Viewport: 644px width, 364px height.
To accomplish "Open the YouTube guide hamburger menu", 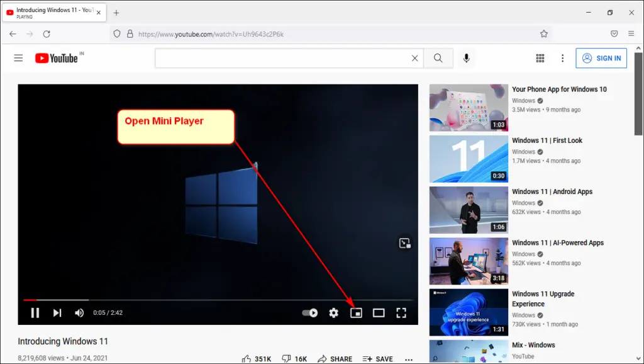I will [x=18, y=58].
